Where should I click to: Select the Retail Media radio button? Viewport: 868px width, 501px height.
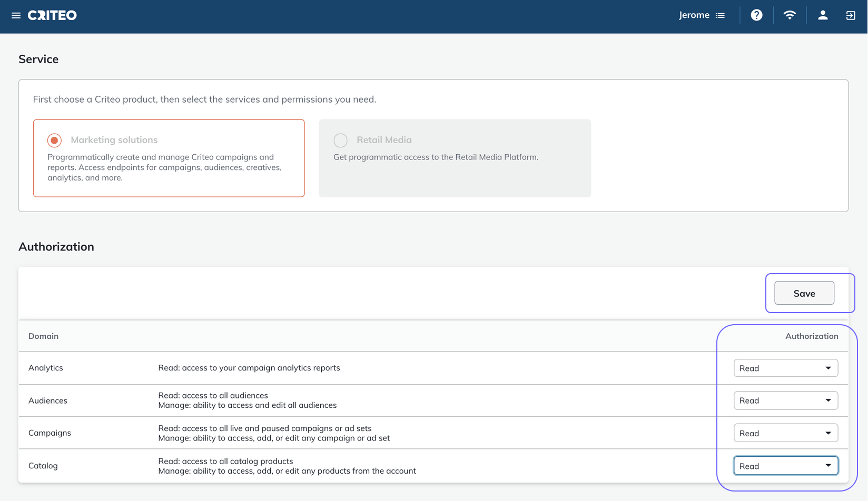340,140
